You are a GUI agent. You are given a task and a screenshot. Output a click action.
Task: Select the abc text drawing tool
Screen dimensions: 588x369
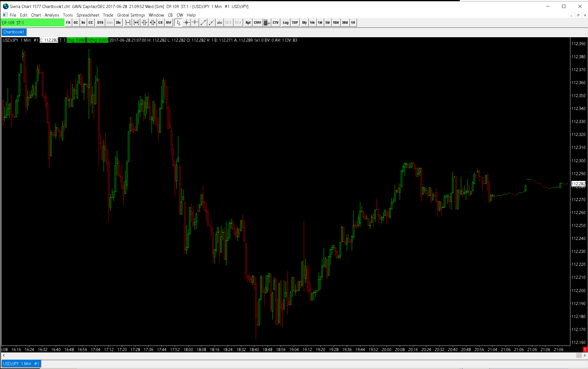[x=219, y=23]
